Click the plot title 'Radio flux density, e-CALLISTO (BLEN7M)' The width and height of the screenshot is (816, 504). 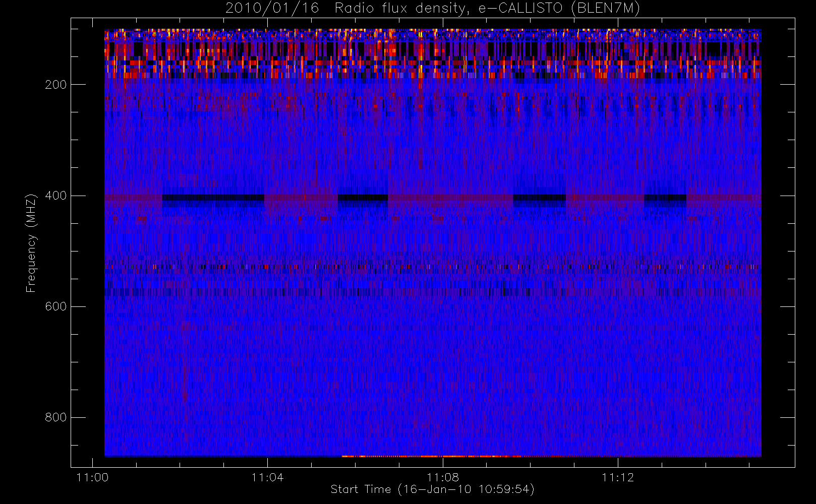point(487,9)
